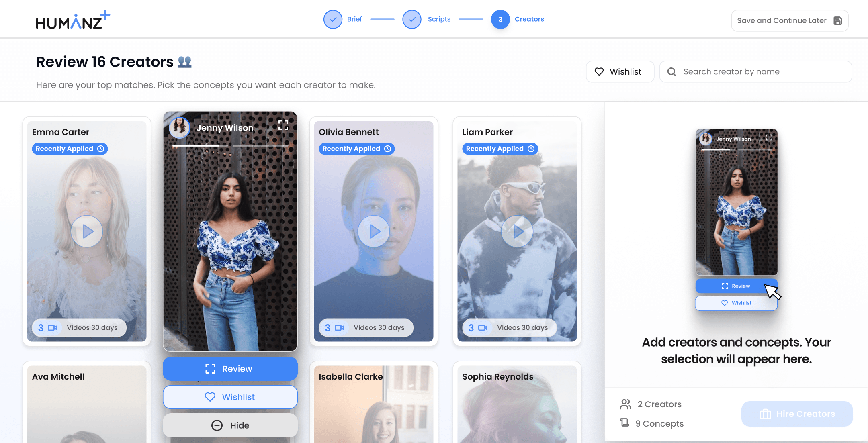Click the search magnifier icon
Image resolution: width=868 pixels, height=443 pixels.
point(671,71)
